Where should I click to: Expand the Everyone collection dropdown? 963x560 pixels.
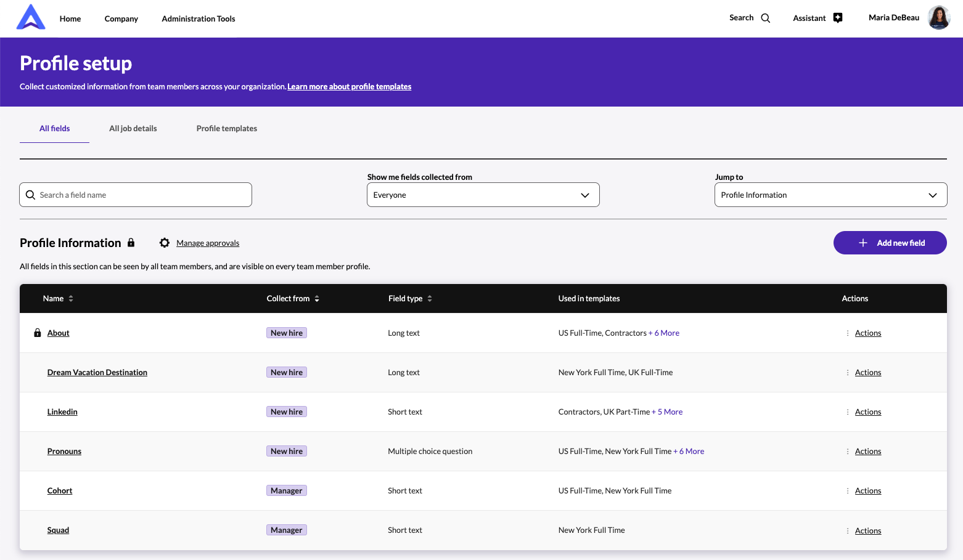483,195
